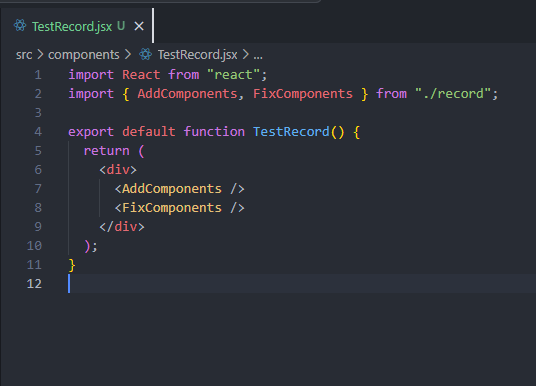Click the closing curly brace on line 11

click(72, 265)
